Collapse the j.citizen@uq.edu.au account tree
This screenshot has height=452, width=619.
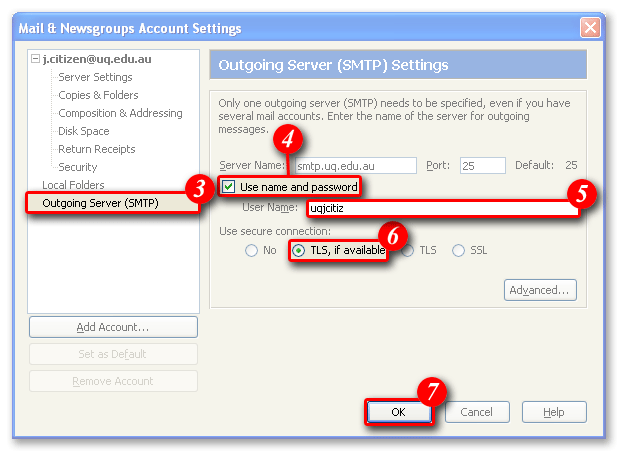[36, 59]
